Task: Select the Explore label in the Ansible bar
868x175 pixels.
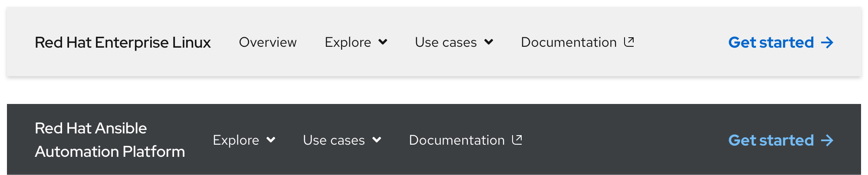Action: click(236, 140)
